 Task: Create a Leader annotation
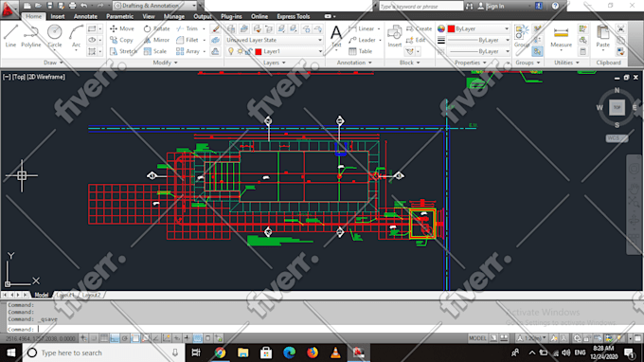362,40
